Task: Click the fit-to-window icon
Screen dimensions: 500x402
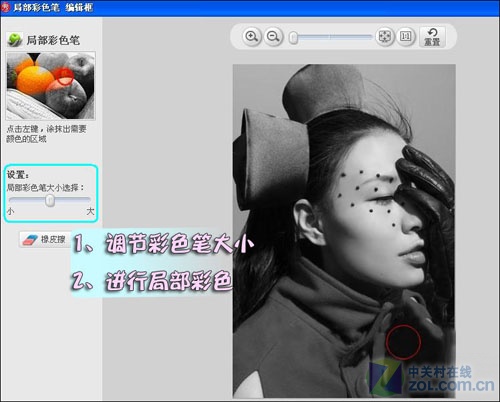Action: click(385, 37)
